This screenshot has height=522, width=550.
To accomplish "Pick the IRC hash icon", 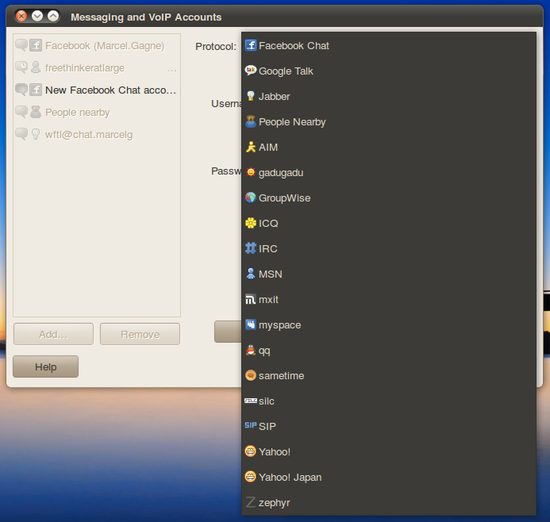I will pos(250,248).
